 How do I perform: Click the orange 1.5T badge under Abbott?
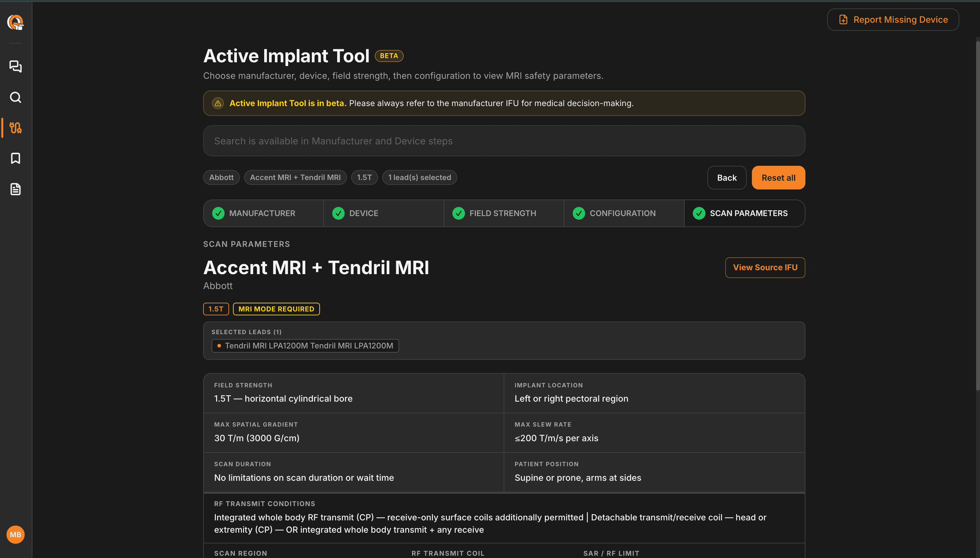(x=216, y=309)
